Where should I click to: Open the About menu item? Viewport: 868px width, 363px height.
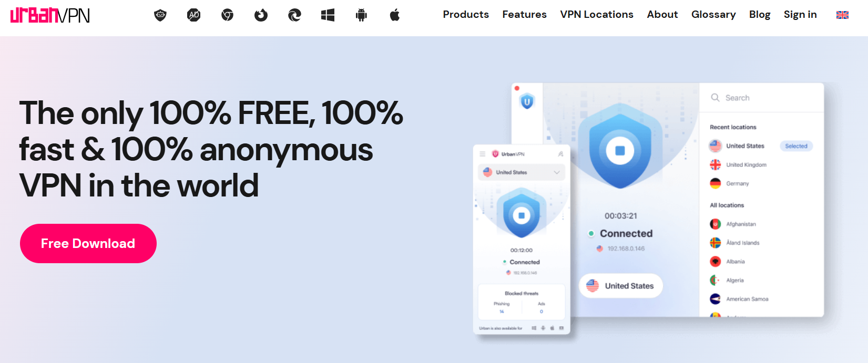(662, 15)
